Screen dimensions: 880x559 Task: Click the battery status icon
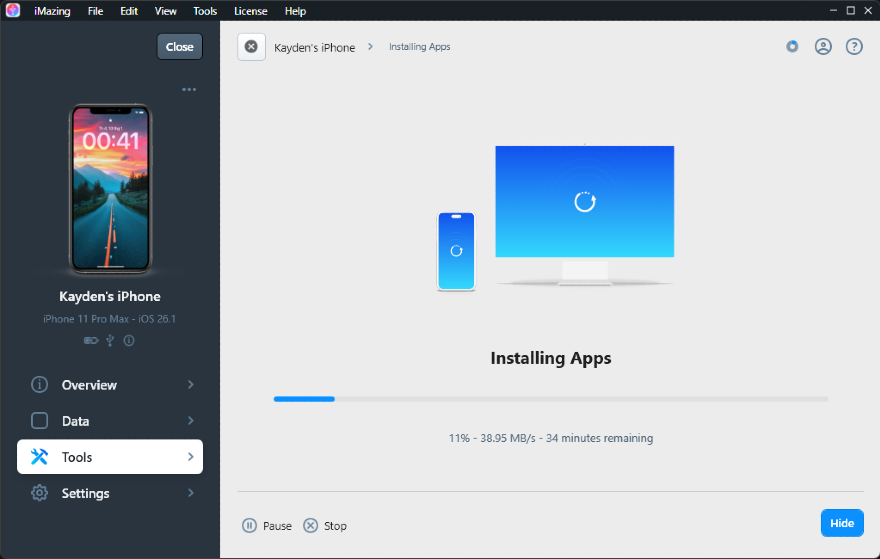(x=91, y=340)
